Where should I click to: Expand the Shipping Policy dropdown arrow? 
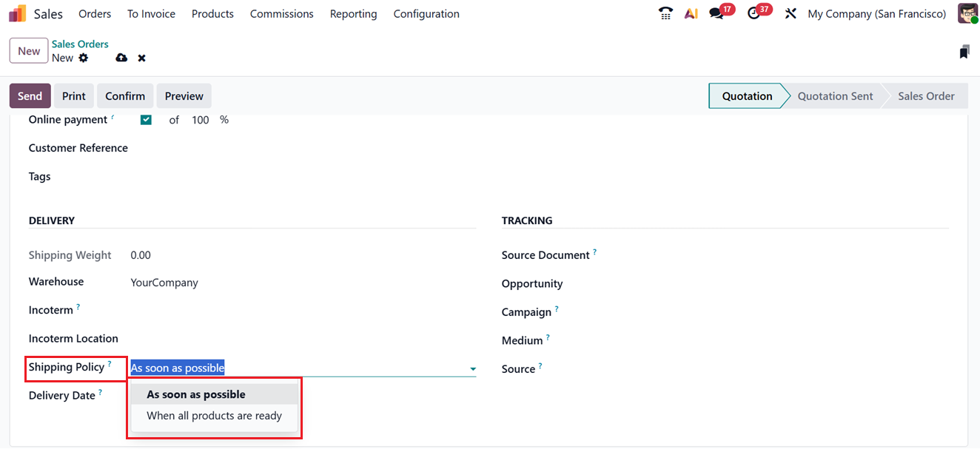472,368
